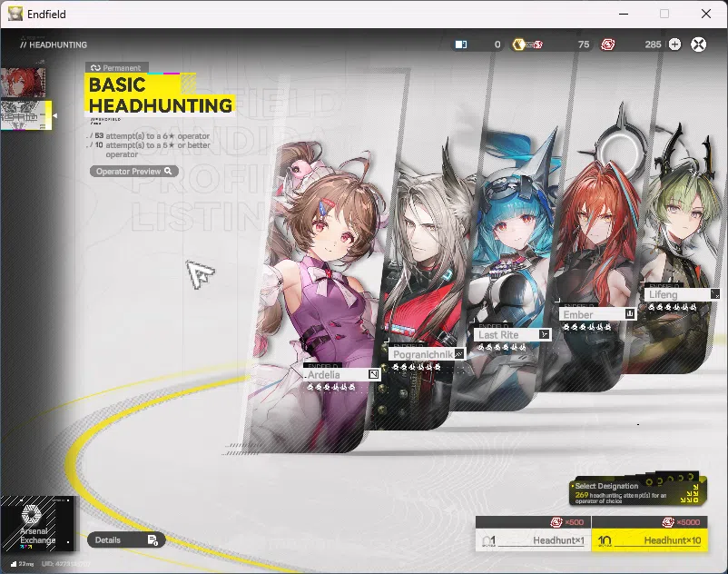Click the yellow hexagon currency icon
Screen dimensions: 728x574
tap(519, 45)
